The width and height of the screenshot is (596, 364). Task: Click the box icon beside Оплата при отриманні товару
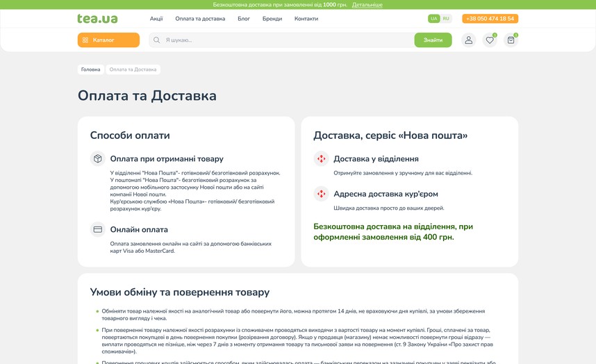(x=98, y=158)
